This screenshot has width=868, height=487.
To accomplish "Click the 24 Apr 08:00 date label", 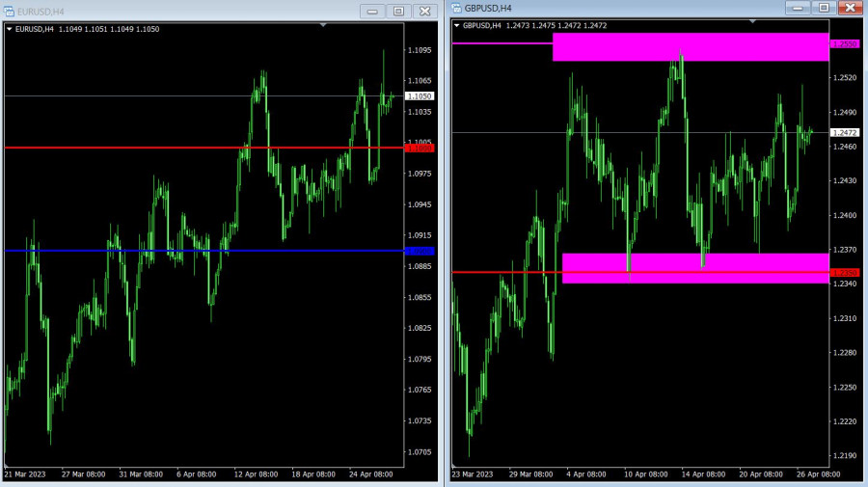I will pos(371,474).
